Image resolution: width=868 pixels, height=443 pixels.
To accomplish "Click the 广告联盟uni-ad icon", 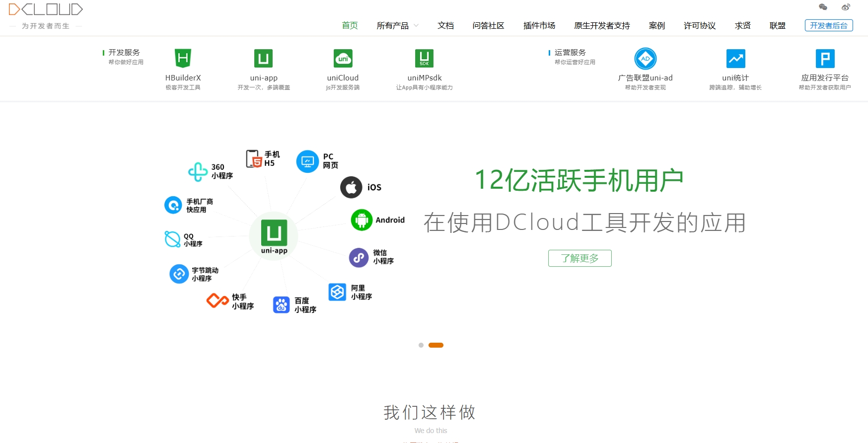I will pyautogui.click(x=646, y=59).
